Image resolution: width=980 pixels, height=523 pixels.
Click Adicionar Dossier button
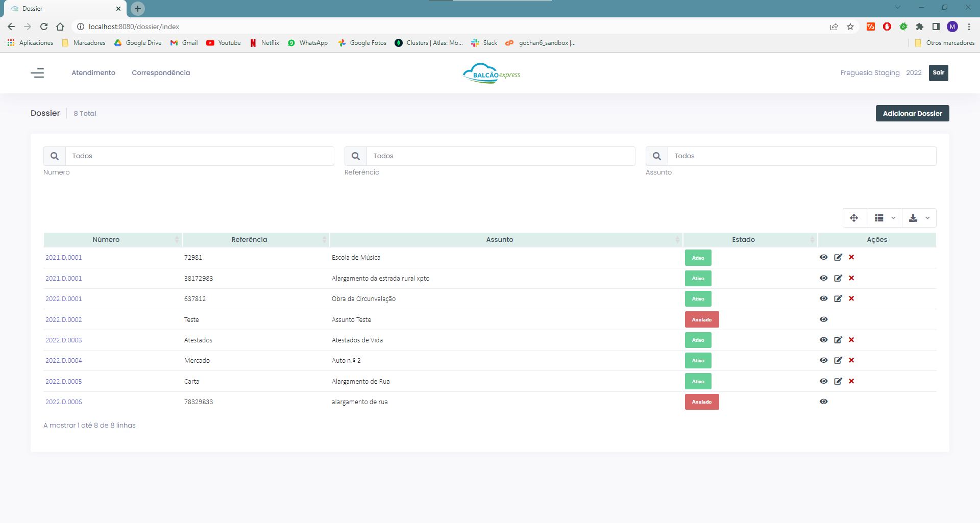(912, 113)
